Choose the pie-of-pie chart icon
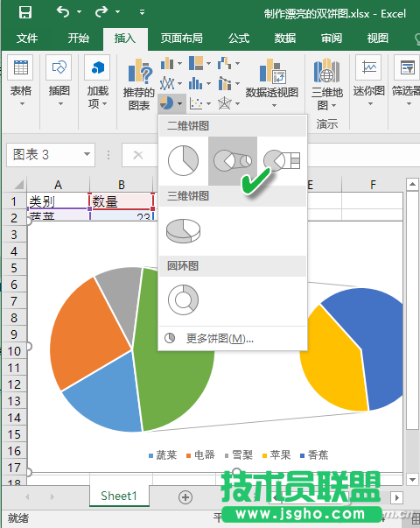 click(x=233, y=160)
